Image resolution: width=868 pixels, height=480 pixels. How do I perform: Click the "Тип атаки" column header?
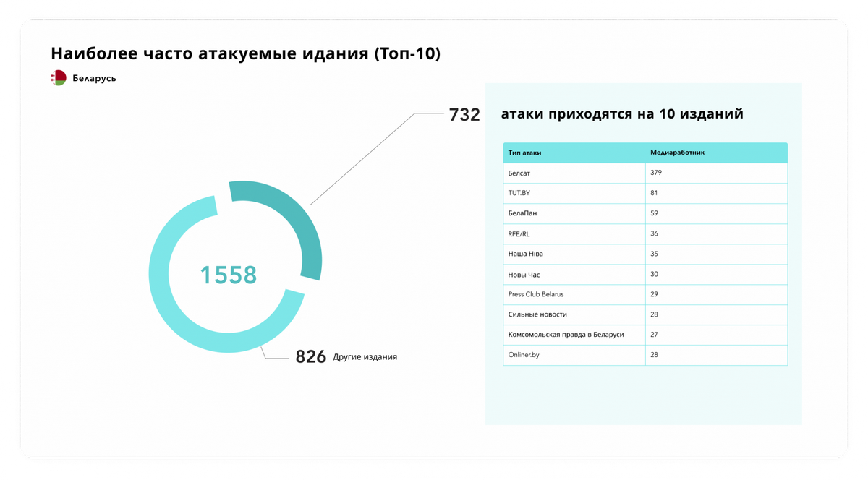pos(525,153)
